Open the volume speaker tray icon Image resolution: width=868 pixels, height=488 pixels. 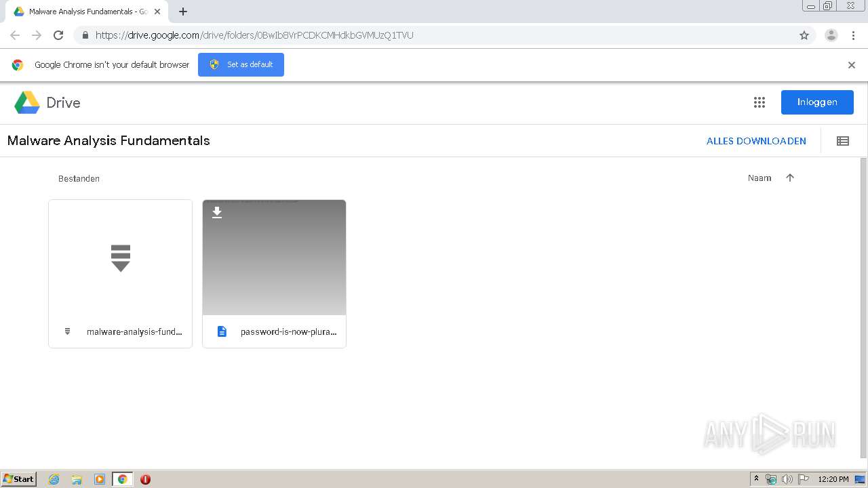click(787, 479)
